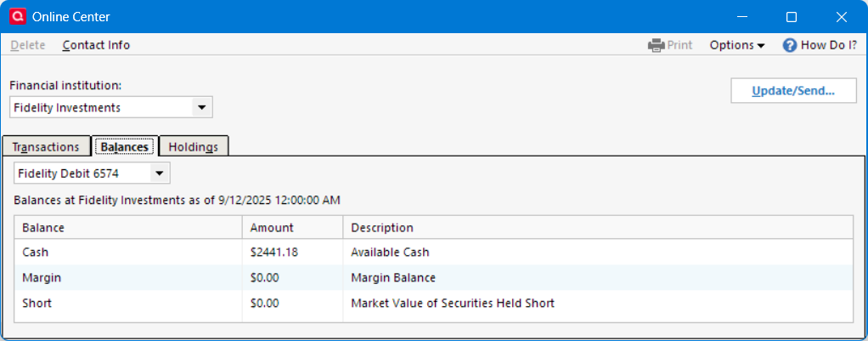The image size is (868, 341).
Task: Click the Description column header
Action: (598, 228)
